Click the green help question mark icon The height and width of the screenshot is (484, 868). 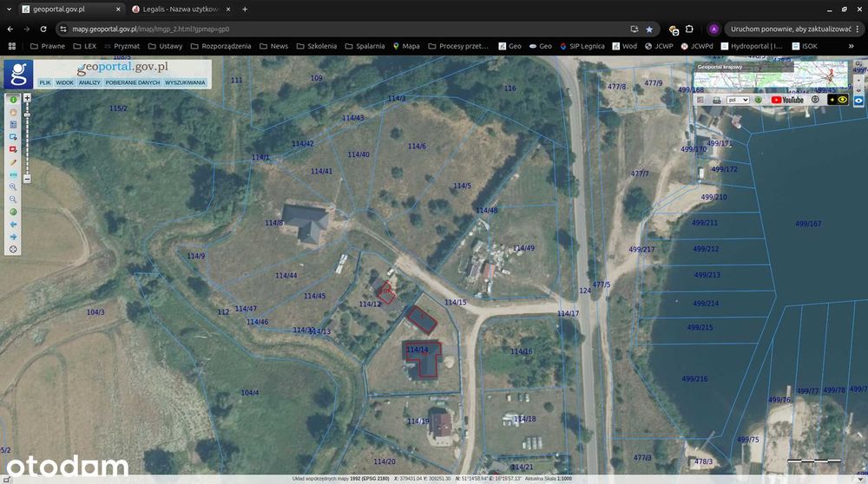click(759, 100)
